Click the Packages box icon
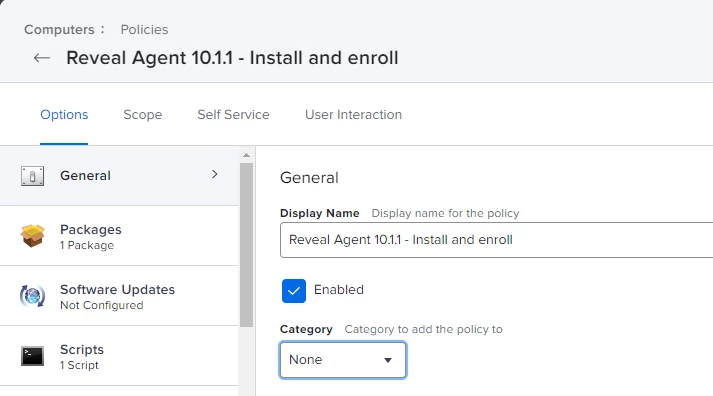The image size is (713, 396). coord(32,236)
